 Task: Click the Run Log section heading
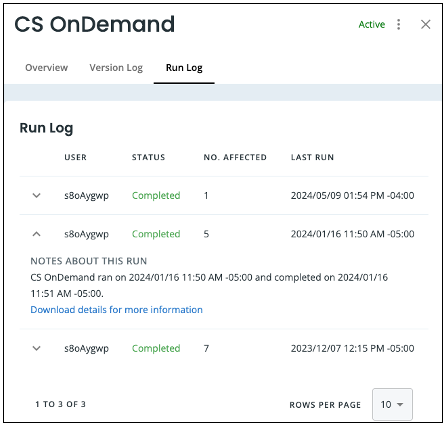(x=46, y=128)
